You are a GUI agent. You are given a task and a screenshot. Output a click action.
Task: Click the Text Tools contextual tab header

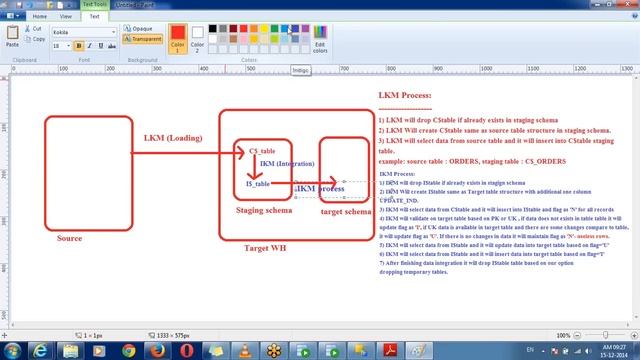(x=95, y=4)
